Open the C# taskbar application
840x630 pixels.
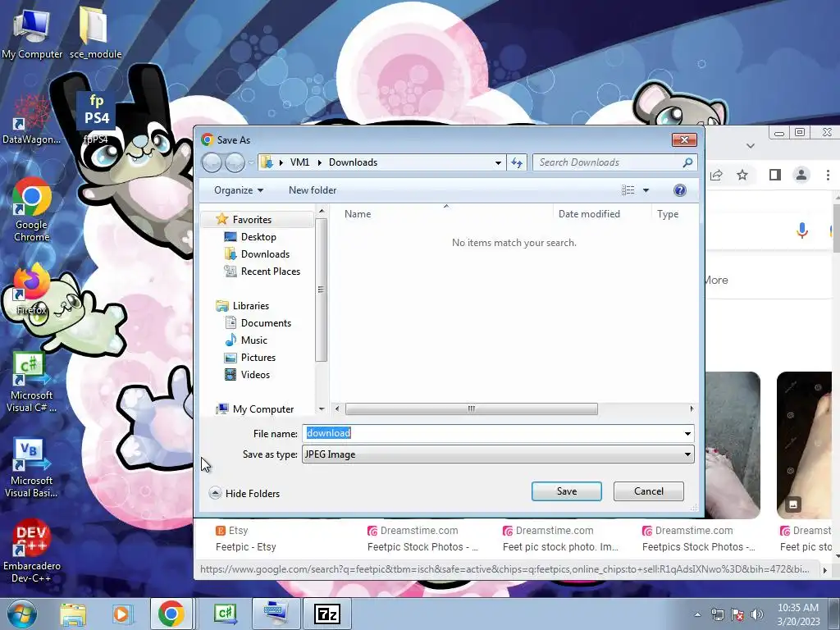click(225, 614)
